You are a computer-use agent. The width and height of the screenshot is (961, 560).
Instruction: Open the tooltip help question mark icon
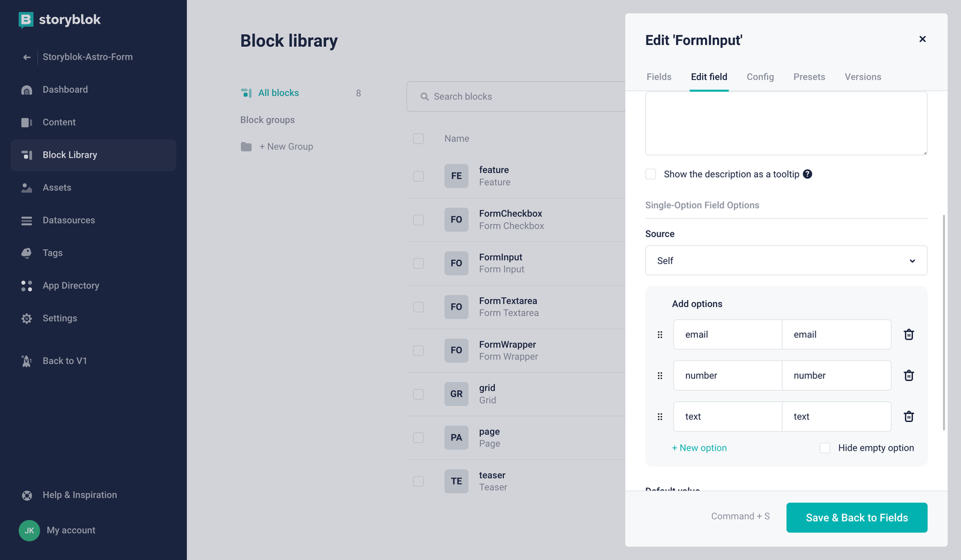[x=807, y=174]
